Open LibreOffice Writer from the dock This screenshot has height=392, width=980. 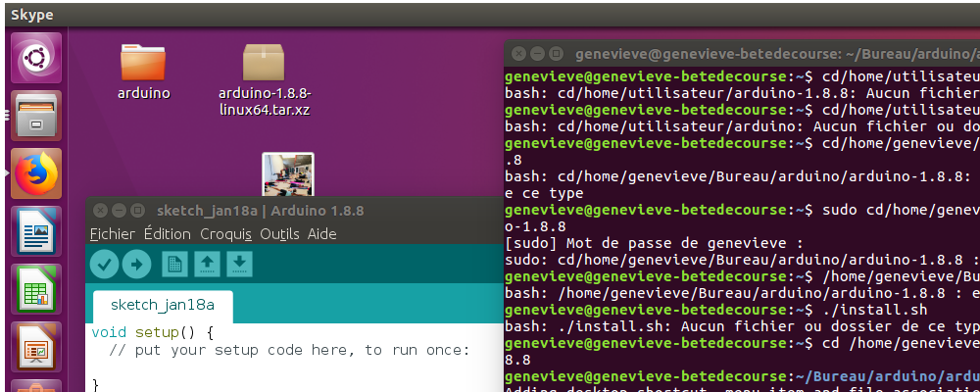(36, 232)
